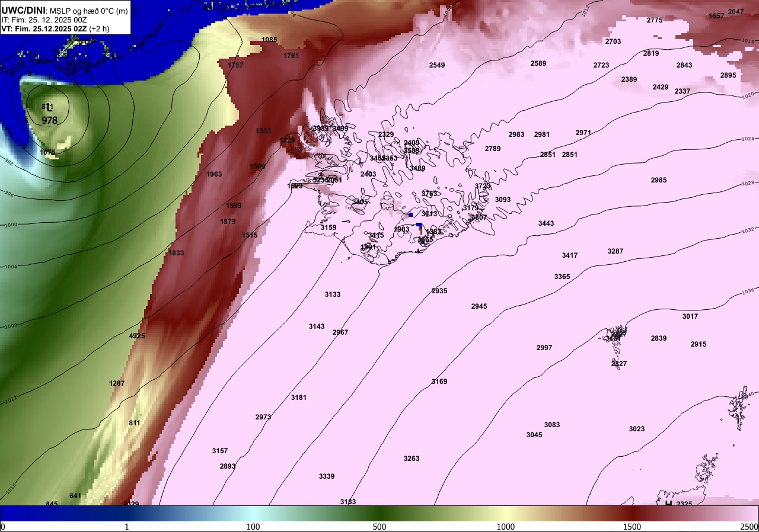The image size is (759, 532).
Task: Click the value 2789
Action: point(493,149)
